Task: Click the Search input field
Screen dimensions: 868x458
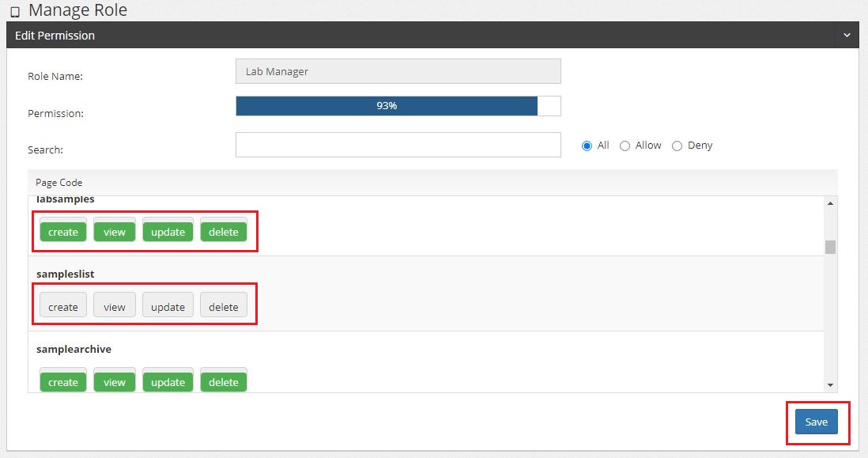Action: (398, 145)
